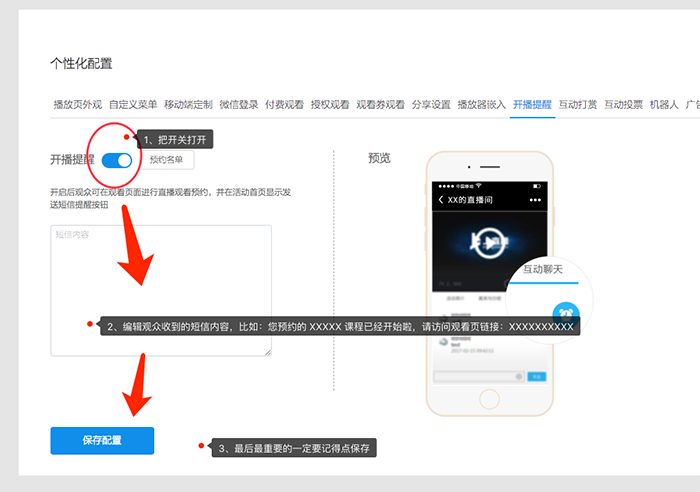Viewport: 700px width, 492px height.
Task: Click the back arrow in the phone preview header
Action: pos(441,199)
